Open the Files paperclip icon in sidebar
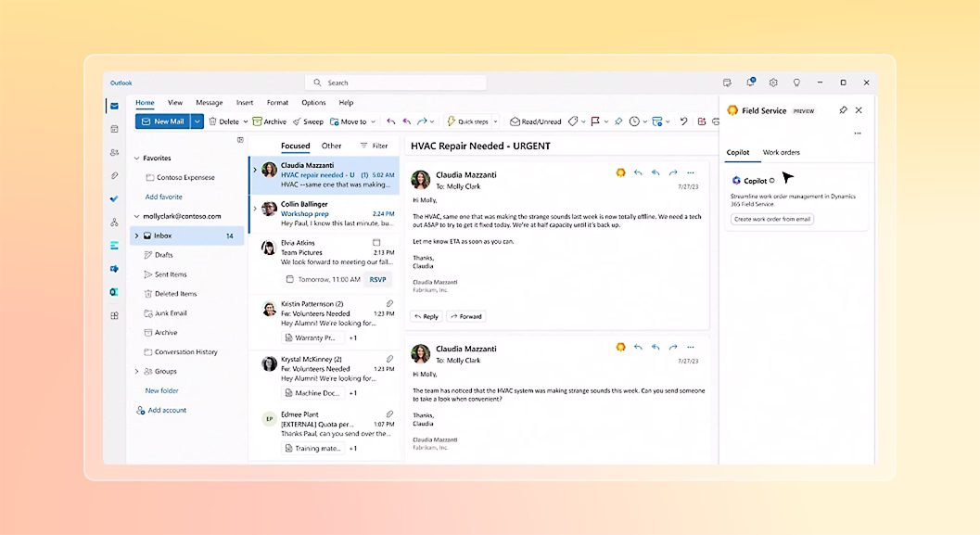This screenshot has width=980, height=535. coord(114,176)
